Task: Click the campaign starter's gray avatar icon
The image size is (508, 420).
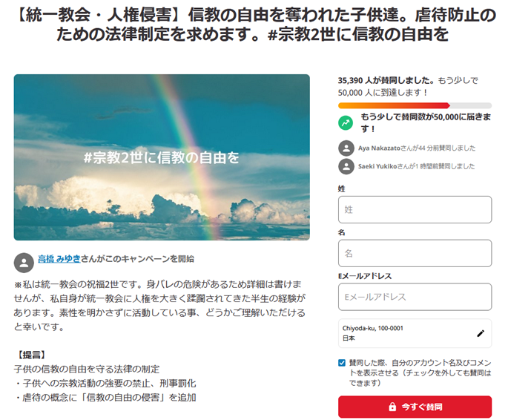Action: [24, 263]
